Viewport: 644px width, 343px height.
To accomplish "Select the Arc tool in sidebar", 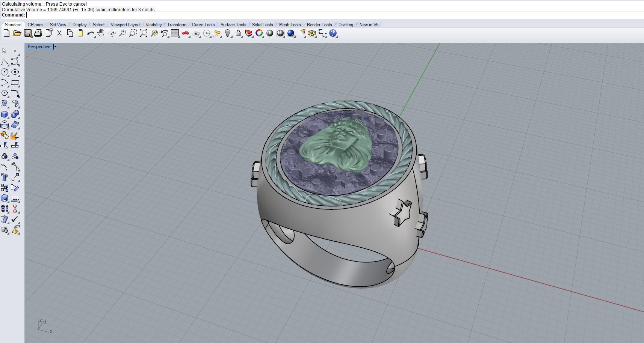I will point(5,83).
